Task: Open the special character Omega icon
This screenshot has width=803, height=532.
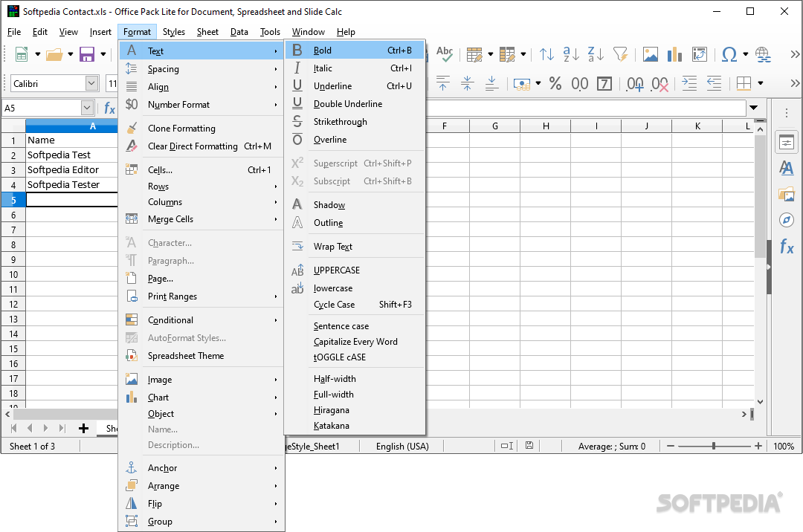Action: coord(729,54)
